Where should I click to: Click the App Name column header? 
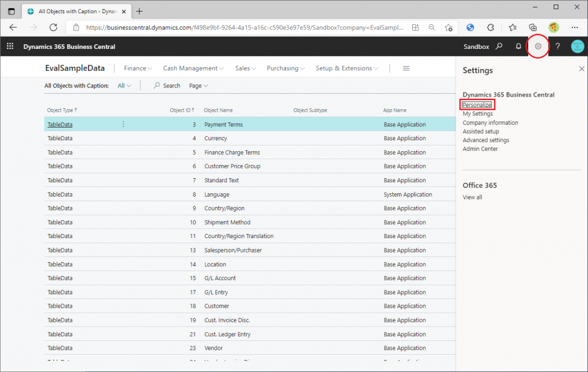[x=394, y=110]
